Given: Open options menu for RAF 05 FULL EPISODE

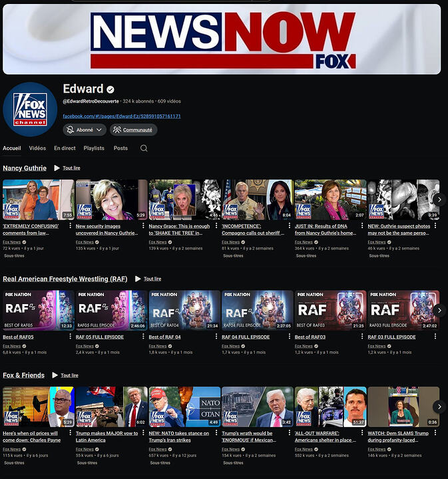Looking at the screenshot, I should [x=143, y=337].
